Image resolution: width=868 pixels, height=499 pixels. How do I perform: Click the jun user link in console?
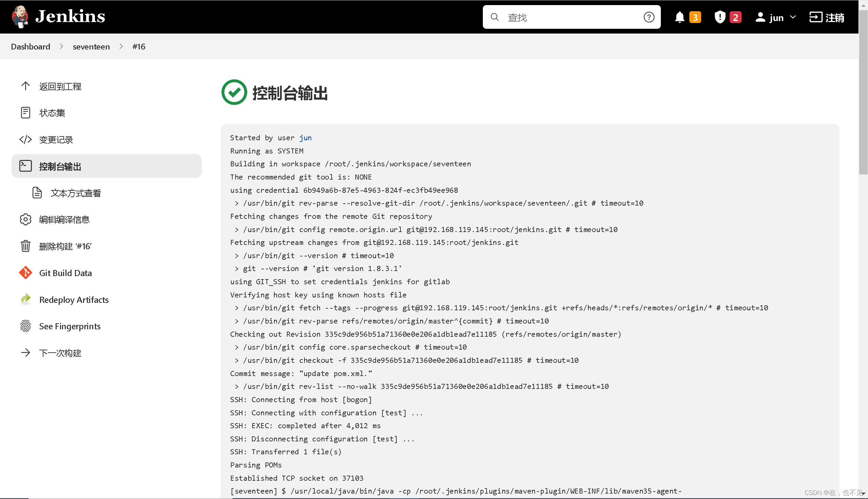pos(305,138)
